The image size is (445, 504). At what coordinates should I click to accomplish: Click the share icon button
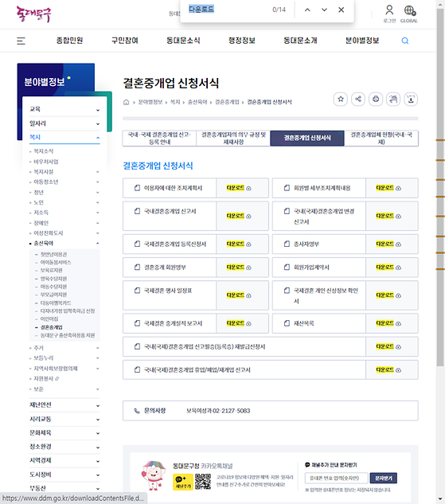(x=358, y=99)
